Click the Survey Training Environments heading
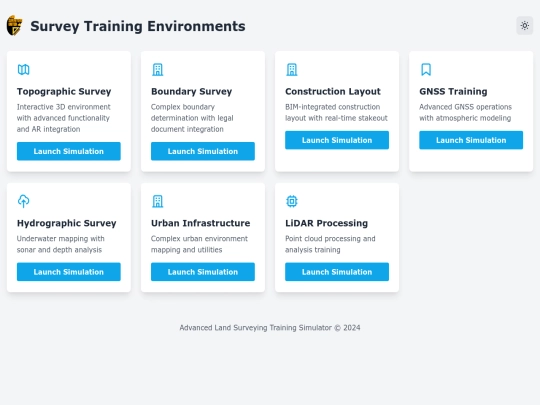Image resolution: width=540 pixels, height=405 pixels. coord(138,26)
